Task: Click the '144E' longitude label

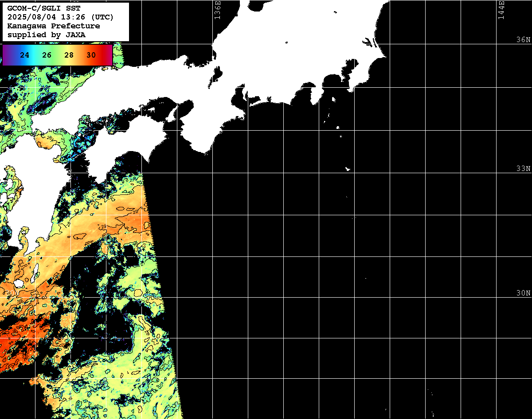Action: point(501,10)
